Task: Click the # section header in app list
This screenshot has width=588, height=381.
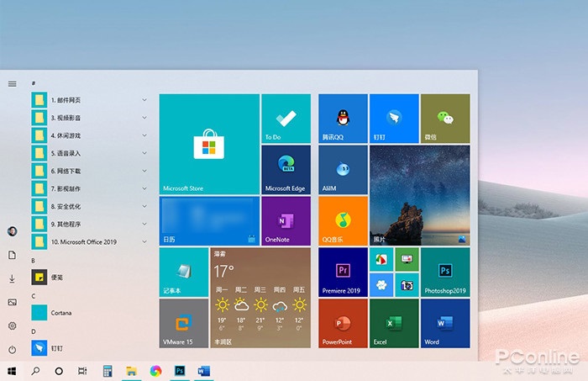Action: 34,83
